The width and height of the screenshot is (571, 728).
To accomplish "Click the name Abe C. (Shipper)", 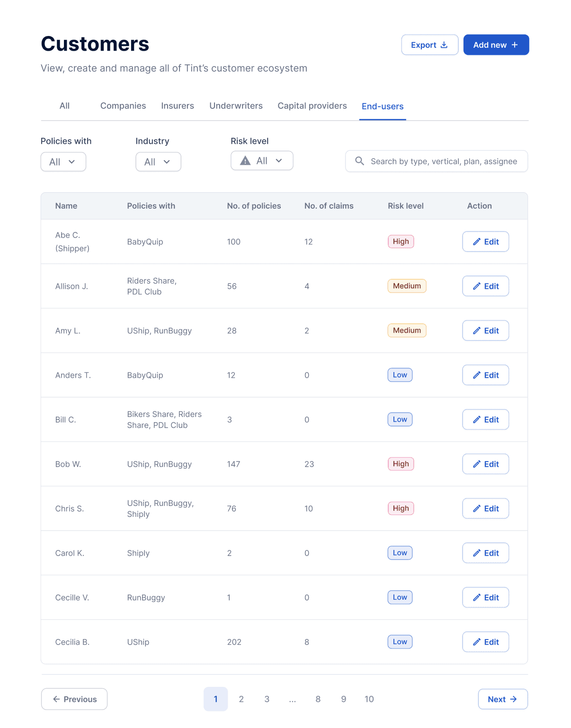I will point(72,241).
